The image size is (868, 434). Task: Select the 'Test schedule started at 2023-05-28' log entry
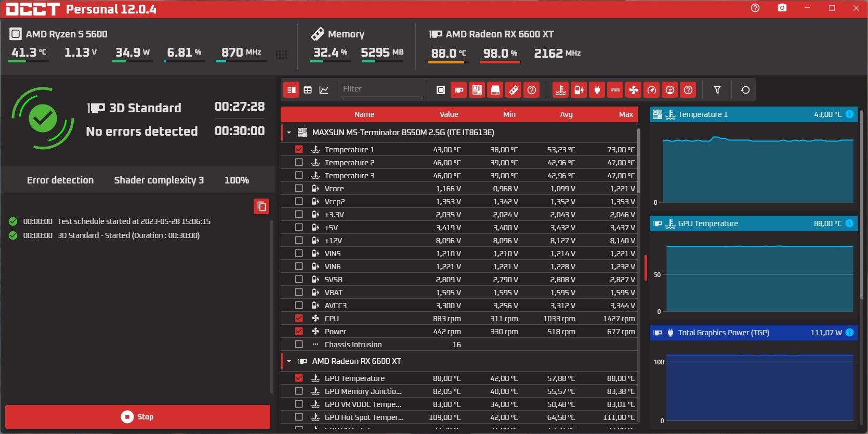tap(134, 221)
